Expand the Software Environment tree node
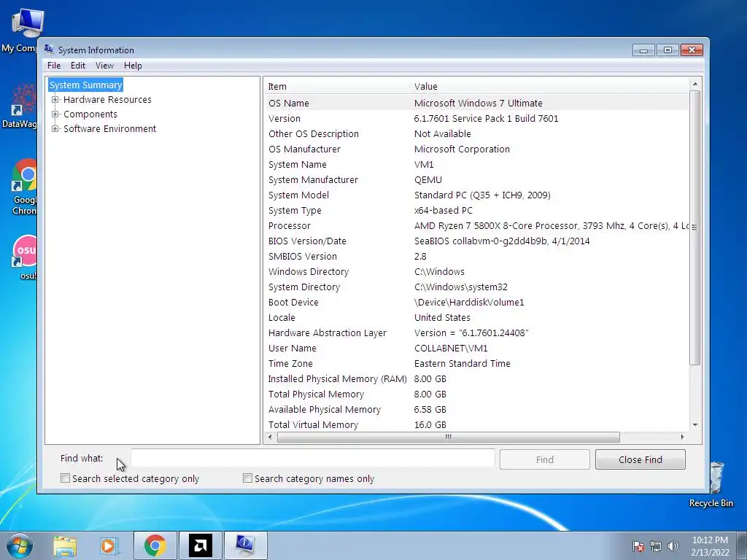 55,128
